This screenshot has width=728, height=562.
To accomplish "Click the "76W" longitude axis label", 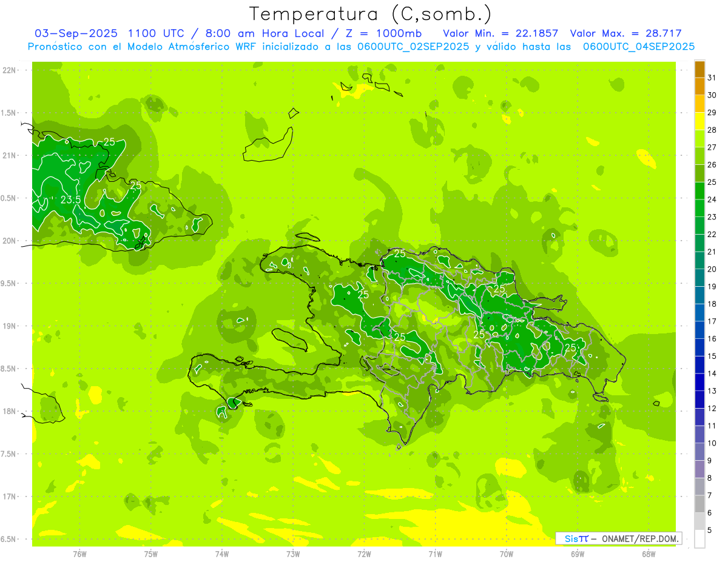I will [79, 554].
